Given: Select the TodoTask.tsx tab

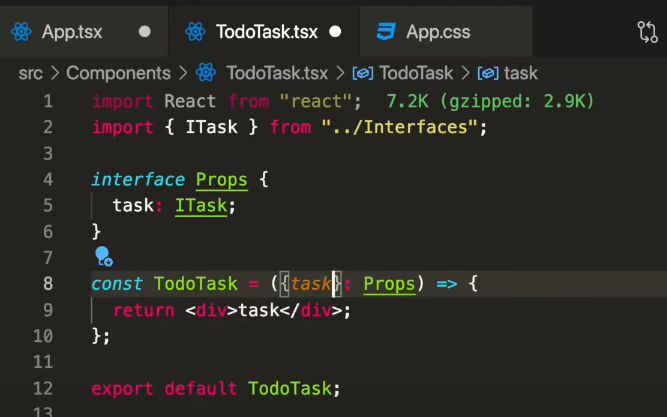Looking at the screenshot, I should click(x=264, y=31).
